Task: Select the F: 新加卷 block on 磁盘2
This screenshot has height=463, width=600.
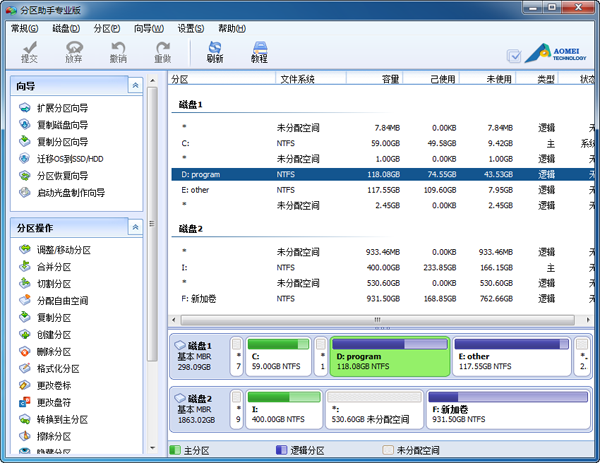Action: 508,410
